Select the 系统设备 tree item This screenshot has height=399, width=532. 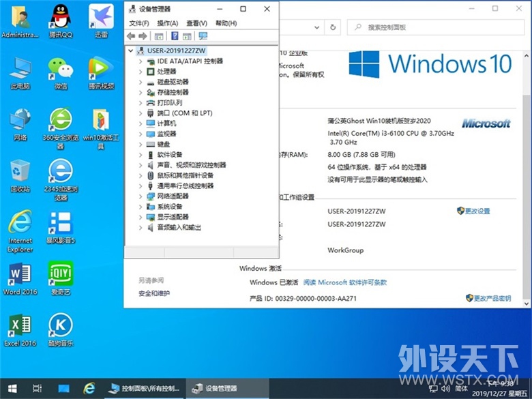170,207
